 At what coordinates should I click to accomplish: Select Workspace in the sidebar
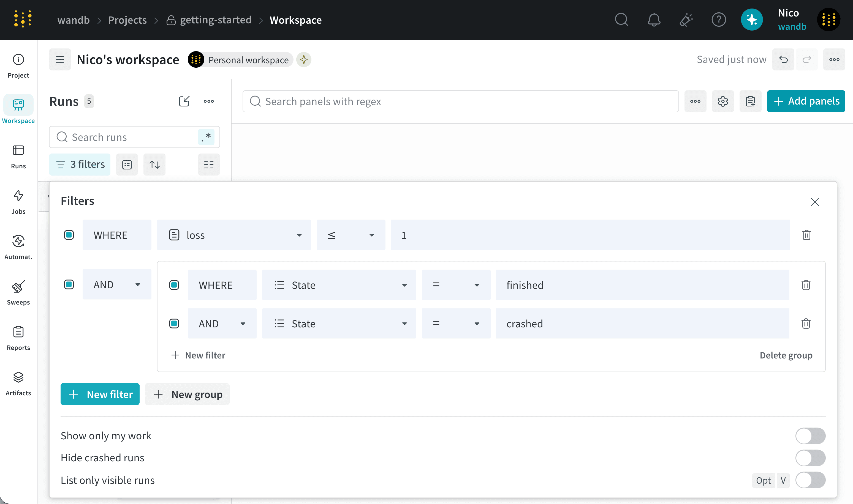coord(18,109)
